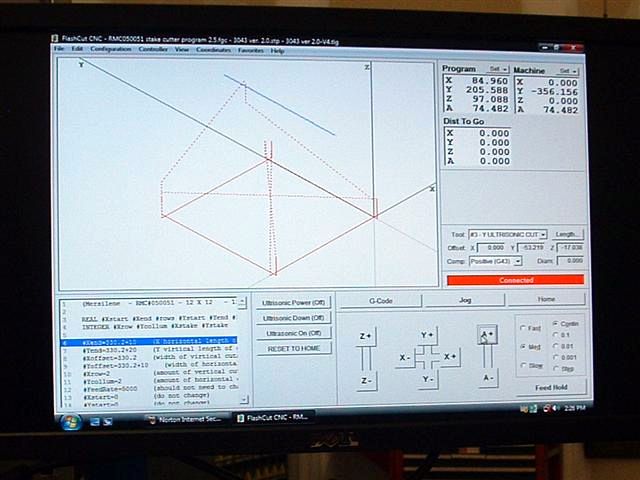Switch to the Home tab

coord(546,299)
